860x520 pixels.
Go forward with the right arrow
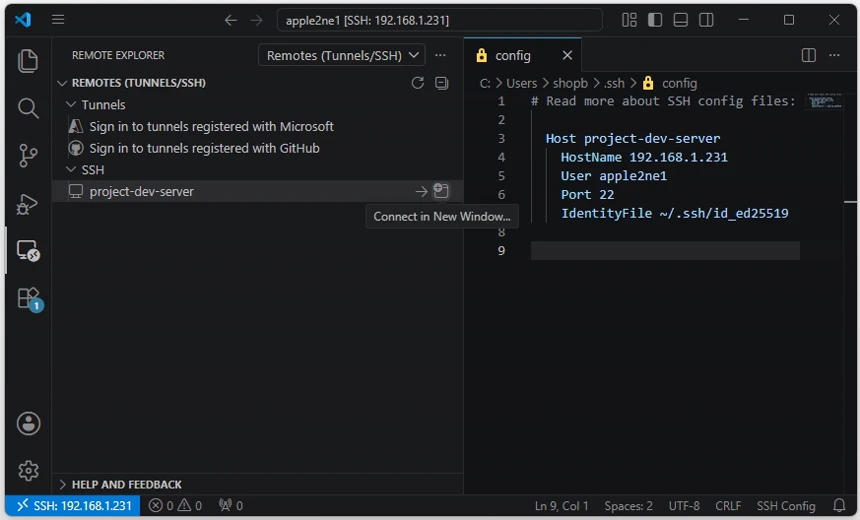pyautogui.click(x=257, y=20)
